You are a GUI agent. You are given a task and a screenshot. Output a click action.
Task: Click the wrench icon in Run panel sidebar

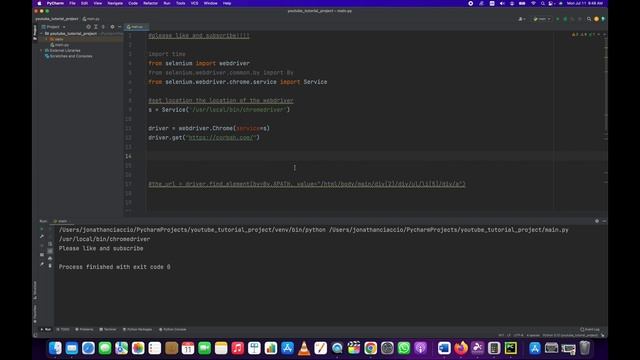coord(42,236)
